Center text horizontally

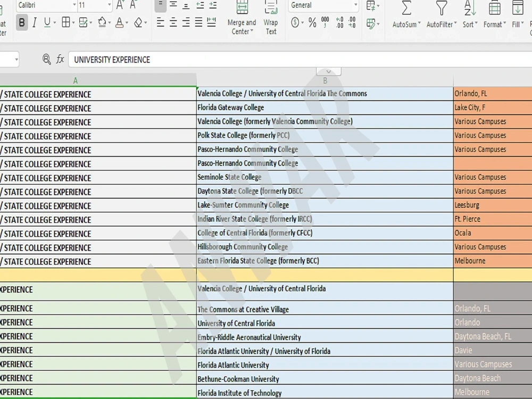(x=173, y=23)
